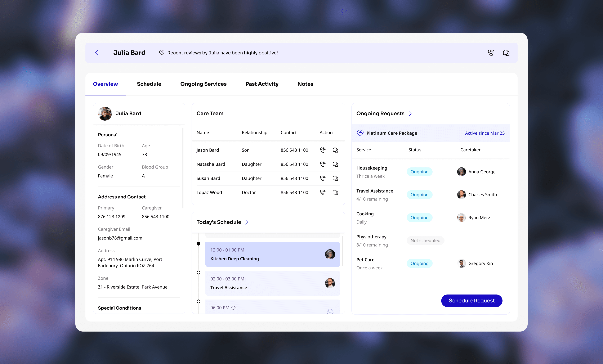Click download icon in 06:00 PM schedule card

tap(330, 311)
